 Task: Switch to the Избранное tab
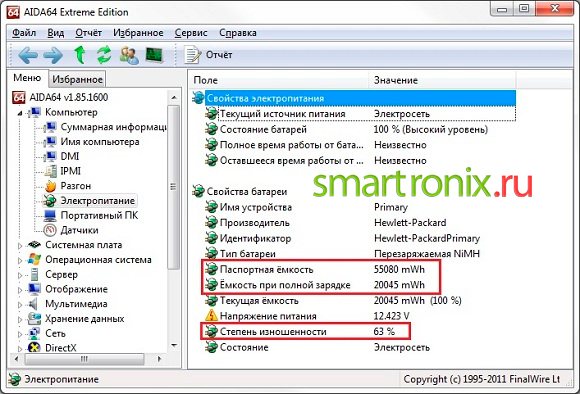click(77, 79)
